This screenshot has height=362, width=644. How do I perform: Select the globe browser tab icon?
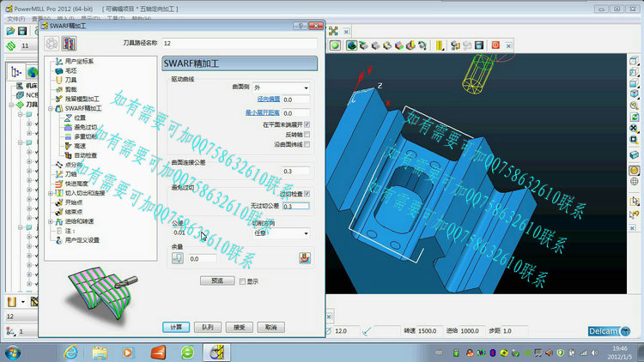(x=33, y=72)
